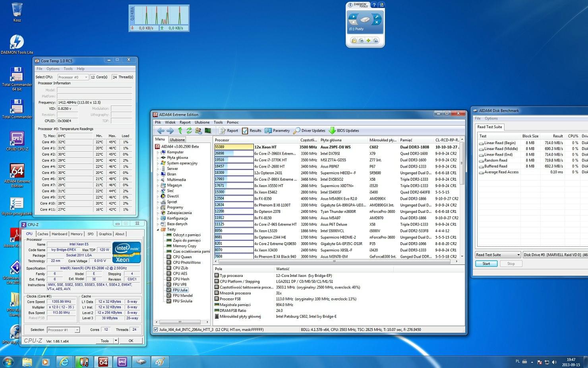This screenshot has width=588, height=368.
Task: Click the Procesor column header in AIDA64
Action: coord(255,140)
